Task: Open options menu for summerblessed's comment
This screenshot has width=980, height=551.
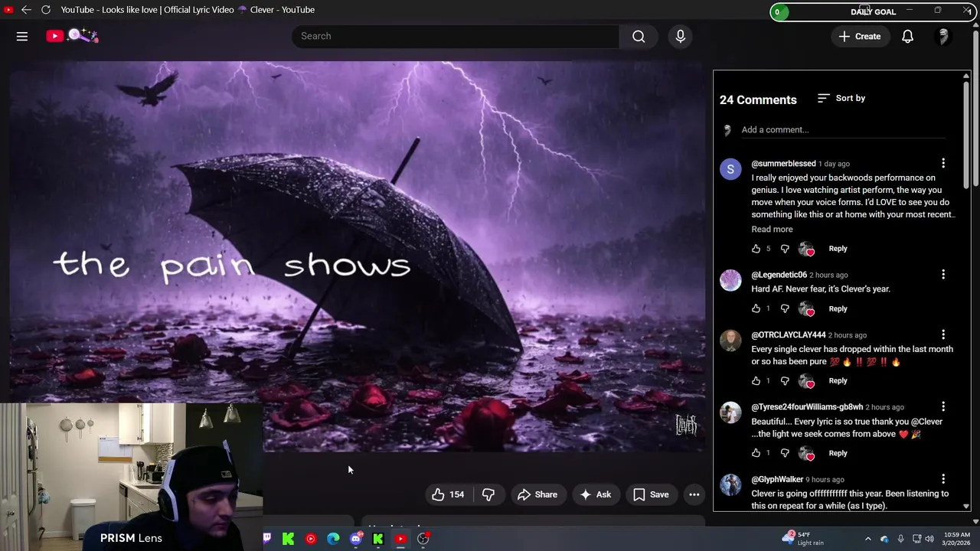Action: point(943,164)
